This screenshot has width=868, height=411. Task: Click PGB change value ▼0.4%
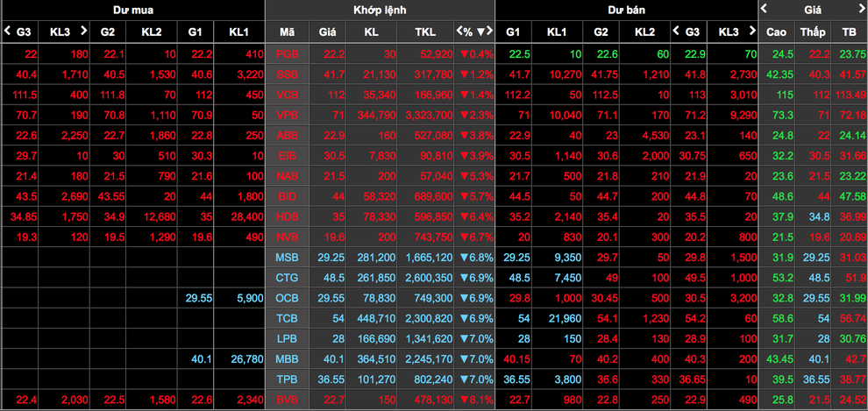pos(476,53)
